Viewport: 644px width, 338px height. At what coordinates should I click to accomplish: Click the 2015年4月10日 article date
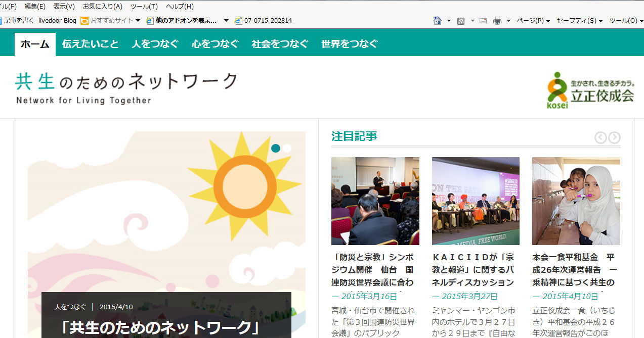tap(571, 297)
